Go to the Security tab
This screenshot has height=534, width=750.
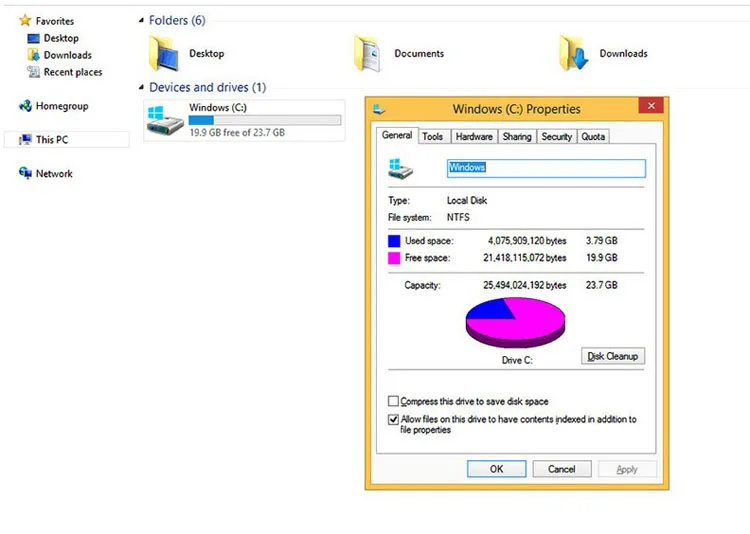[x=557, y=136]
